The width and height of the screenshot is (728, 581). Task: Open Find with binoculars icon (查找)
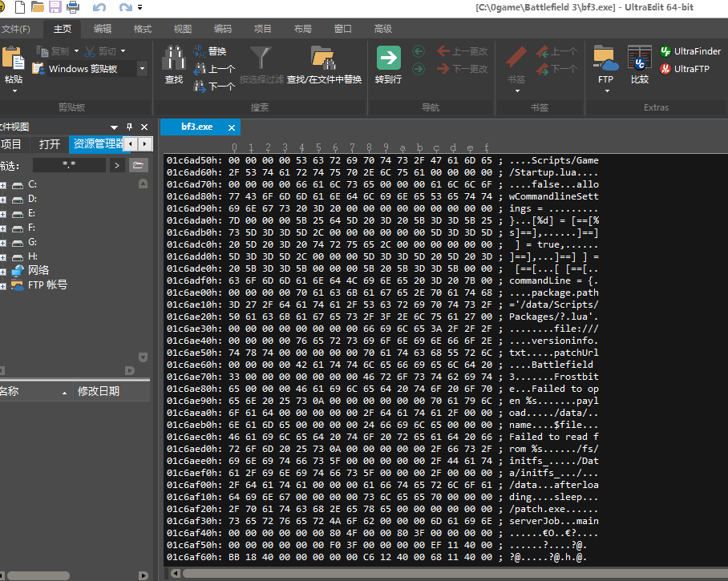pos(174,65)
